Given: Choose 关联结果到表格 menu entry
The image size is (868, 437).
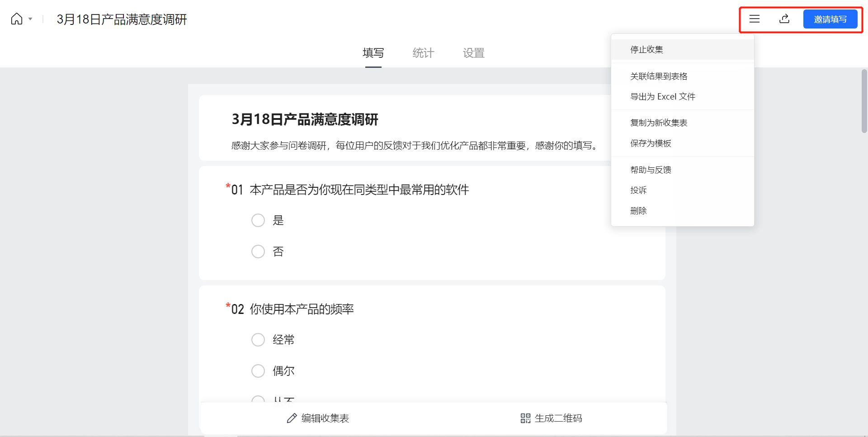Looking at the screenshot, I should pyautogui.click(x=683, y=76).
